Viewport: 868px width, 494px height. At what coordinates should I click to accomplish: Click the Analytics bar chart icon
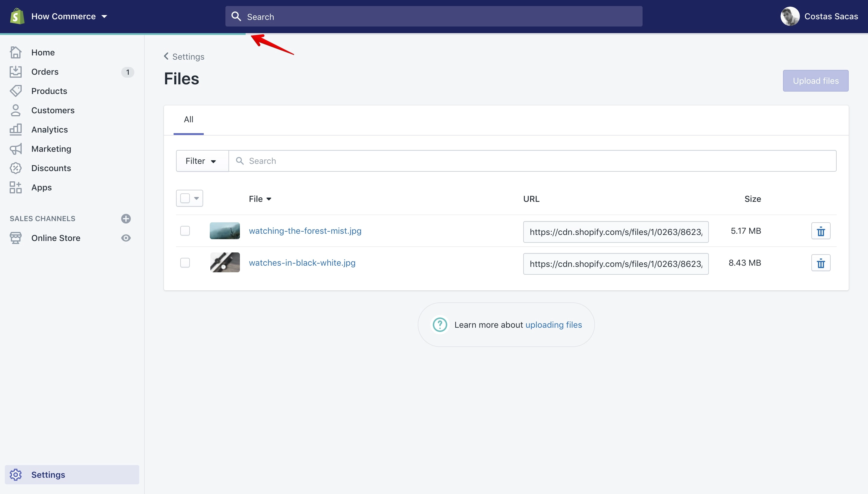pyautogui.click(x=16, y=130)
